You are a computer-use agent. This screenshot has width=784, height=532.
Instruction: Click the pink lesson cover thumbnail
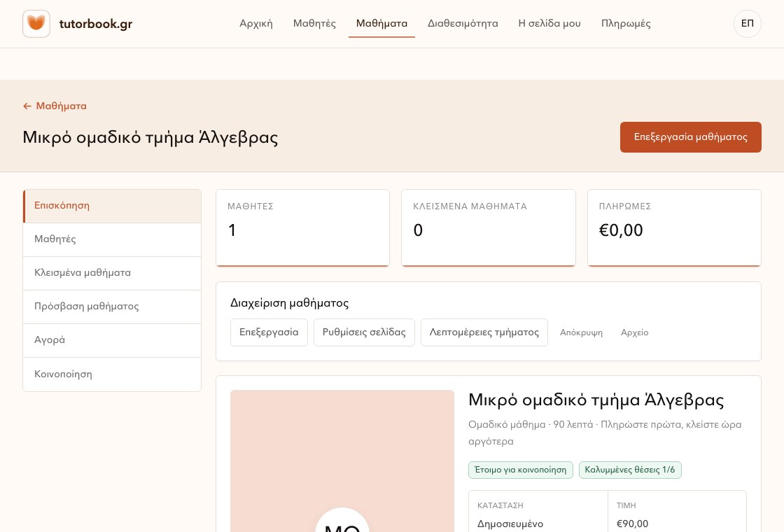[x=342, y=461]
